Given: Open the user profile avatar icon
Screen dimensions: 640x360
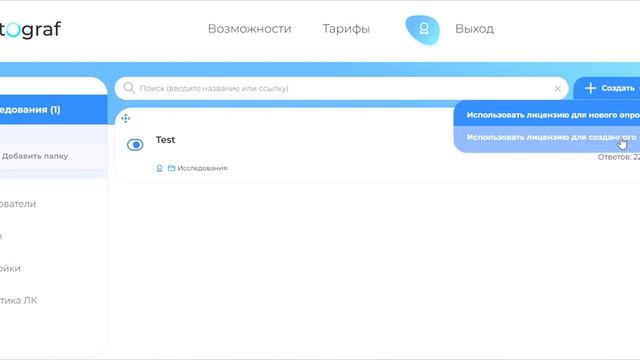Looking at the screenshot, I should point(423,29).
